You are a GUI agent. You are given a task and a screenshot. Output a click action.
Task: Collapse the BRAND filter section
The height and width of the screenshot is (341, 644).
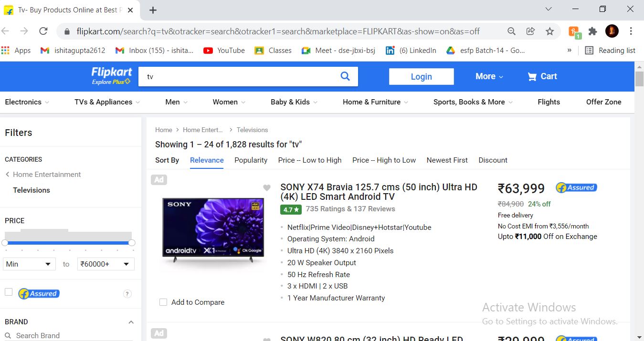131,322
